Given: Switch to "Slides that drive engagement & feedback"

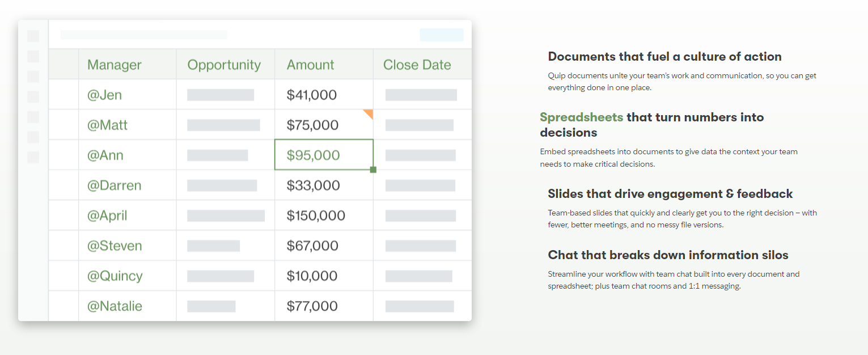Looking at the screenshot, I should point(670,194).
